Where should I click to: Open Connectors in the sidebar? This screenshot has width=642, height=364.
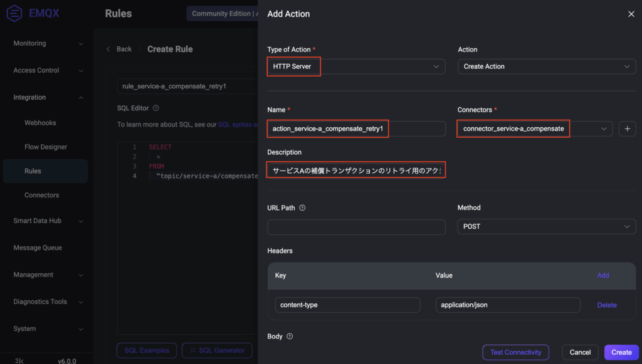[41, 195]
